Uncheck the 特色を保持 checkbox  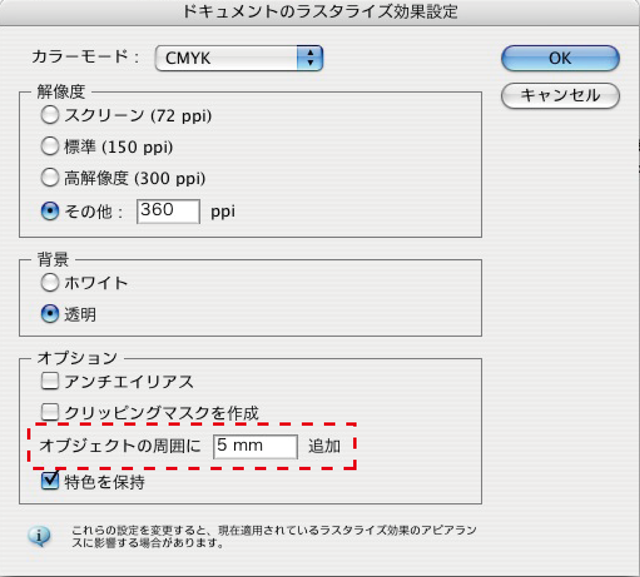tap(50, 480)
